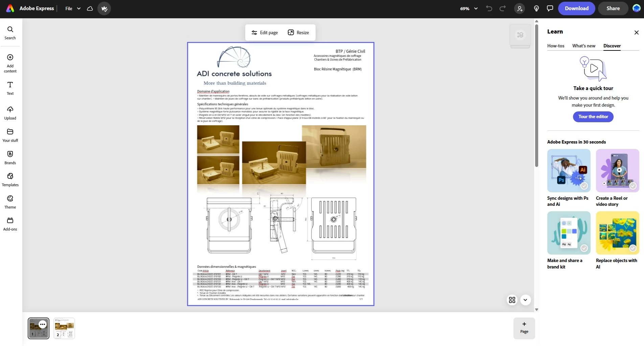The image size is (644, 346).
Task: Click the Adobe Express home logo
Action: coord(10,8)
